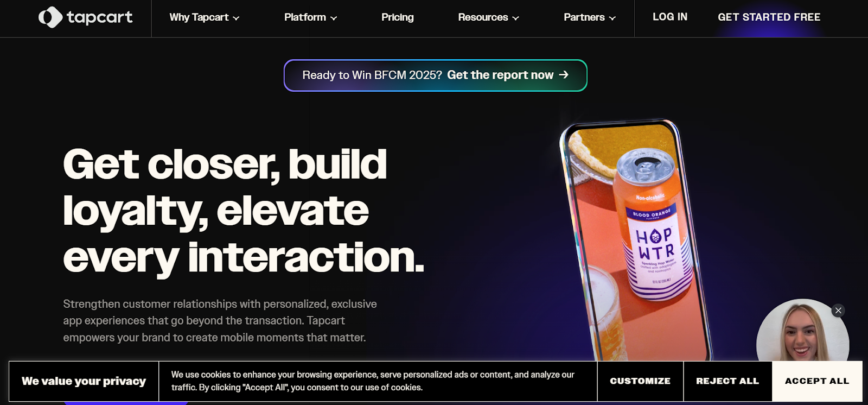
Task: Click the CUSTOMIZE cookies button
Action: coord(640,381)
